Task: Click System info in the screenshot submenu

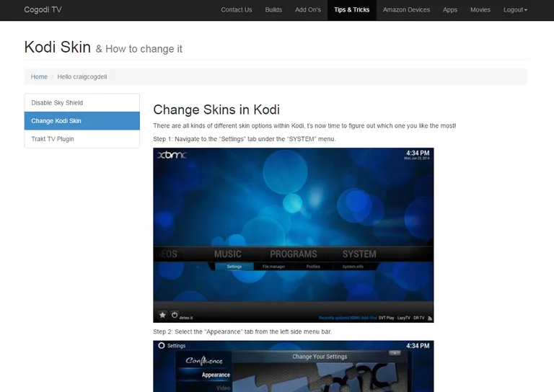Action: pos(353,267)
